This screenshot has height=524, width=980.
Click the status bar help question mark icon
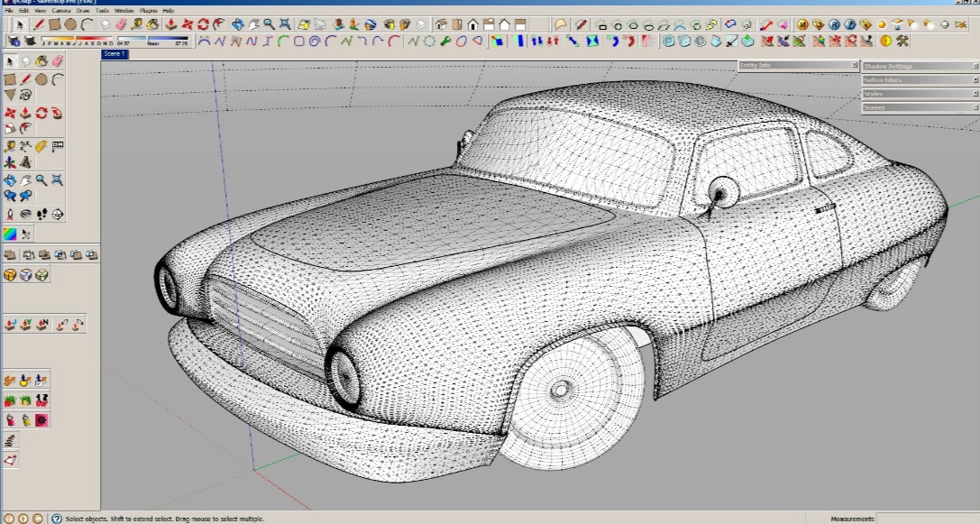pos(56,519)
